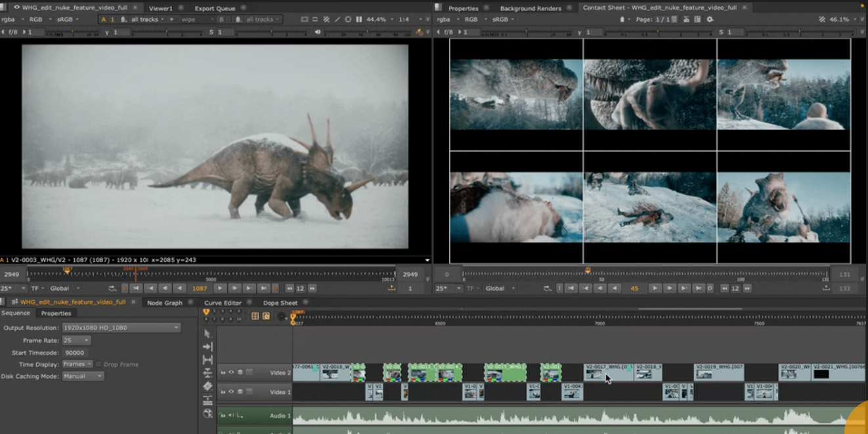Open the Export Queue tab
Screen dimensions: 868x434
pyautogui.click(x=215, y=9)
